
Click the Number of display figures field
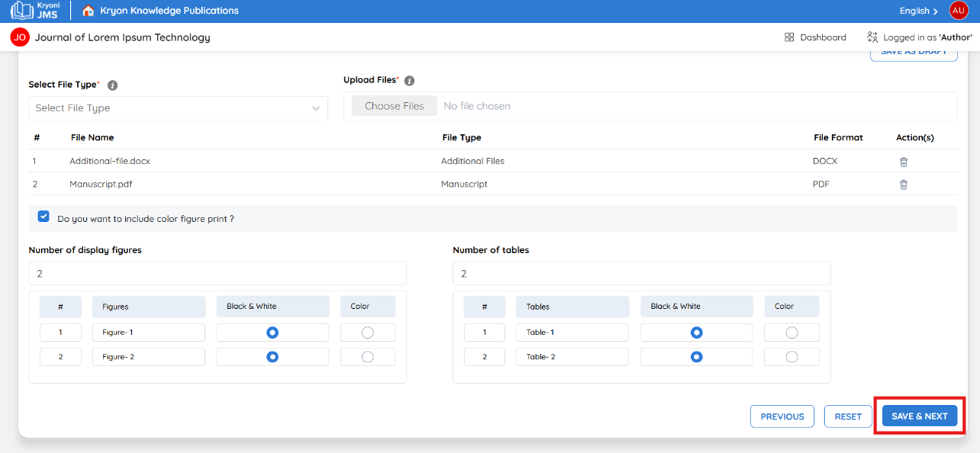(x=217, y=274)
